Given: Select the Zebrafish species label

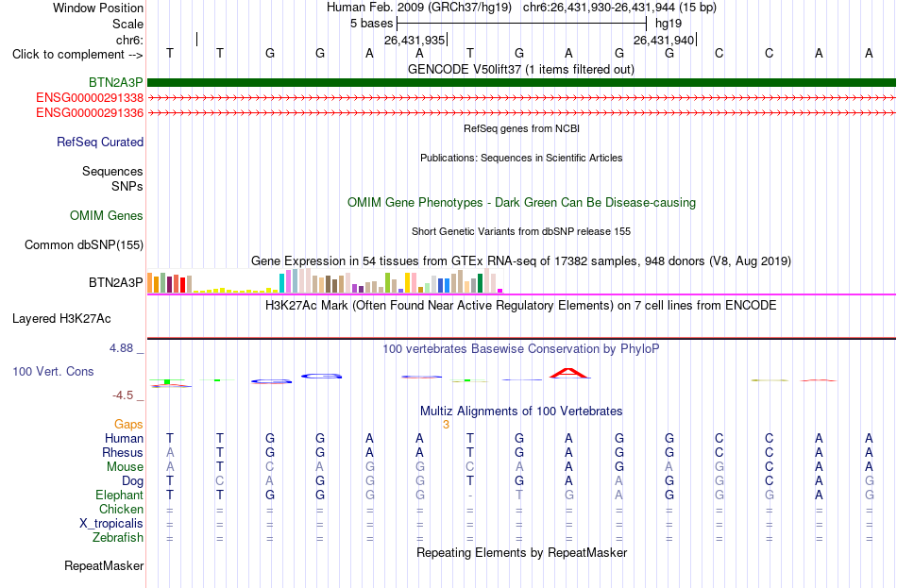Looking at the screenshot, I should pyautogui.click(x=118, y=538).
